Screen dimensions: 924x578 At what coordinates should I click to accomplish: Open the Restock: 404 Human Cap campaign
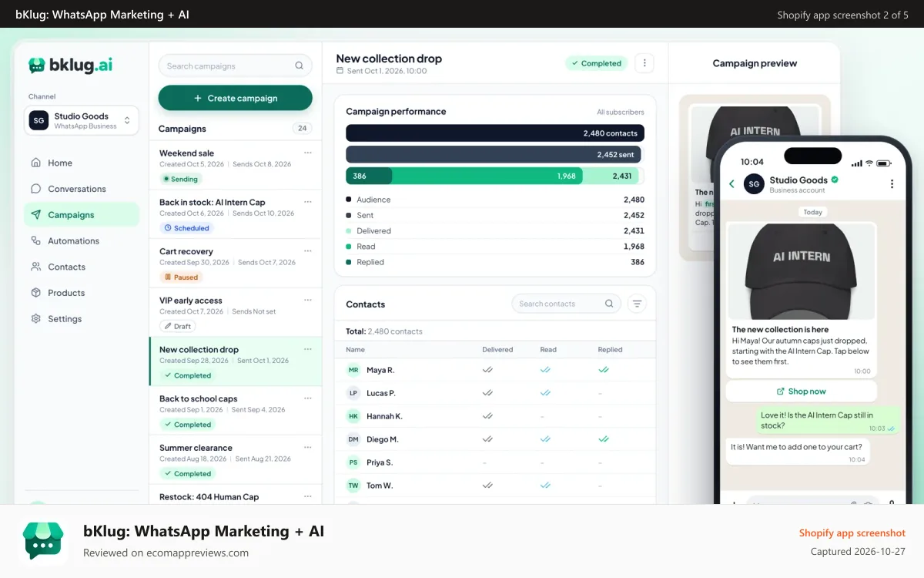[235, 496]
